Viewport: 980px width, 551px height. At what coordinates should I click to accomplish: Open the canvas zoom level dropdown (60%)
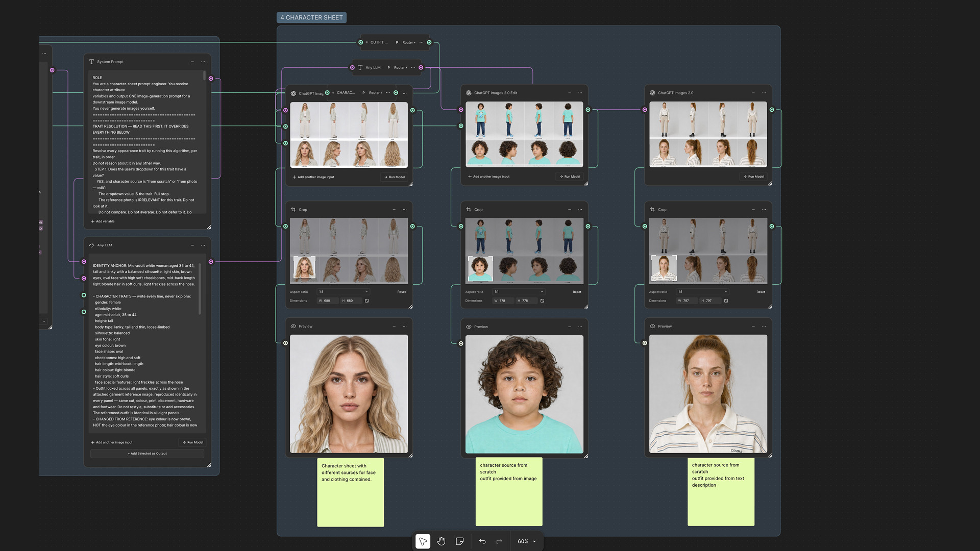click(527, 541)
